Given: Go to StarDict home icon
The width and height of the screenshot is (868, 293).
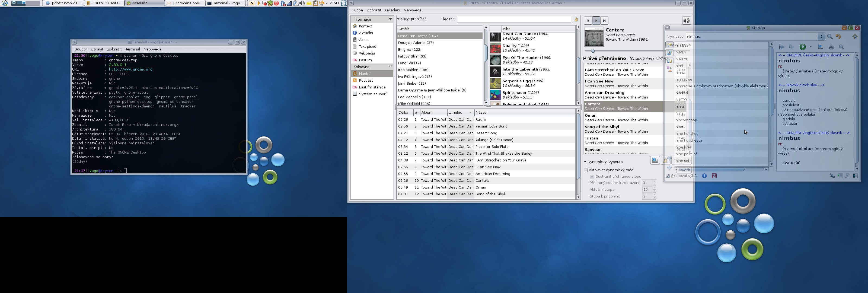Looking at the screenshot, I should click(x=855, y=37).
